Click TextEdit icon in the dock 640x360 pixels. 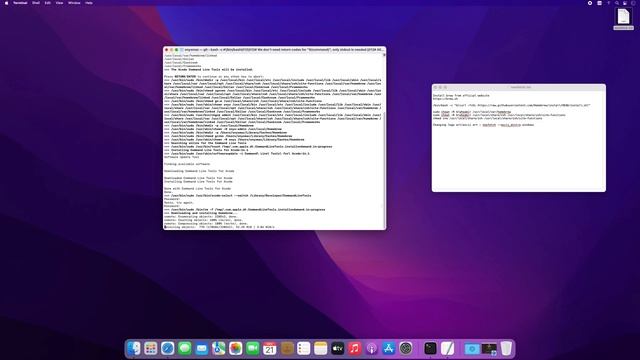click(x=447, y=349)
